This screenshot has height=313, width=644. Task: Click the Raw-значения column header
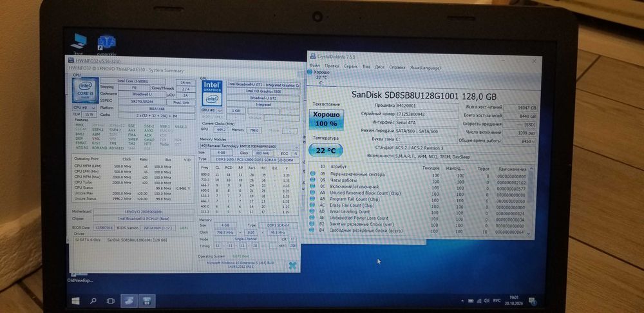[512, 169]
